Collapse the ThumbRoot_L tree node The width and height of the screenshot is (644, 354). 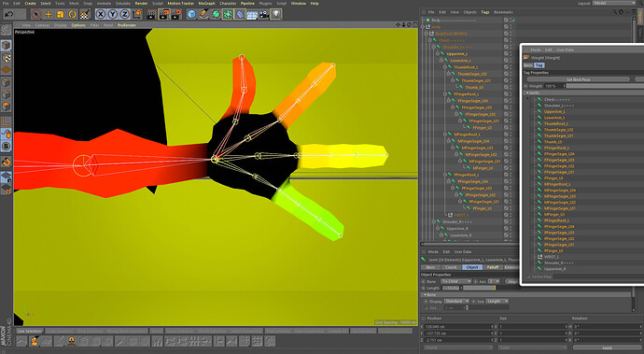tap(445, 67)
